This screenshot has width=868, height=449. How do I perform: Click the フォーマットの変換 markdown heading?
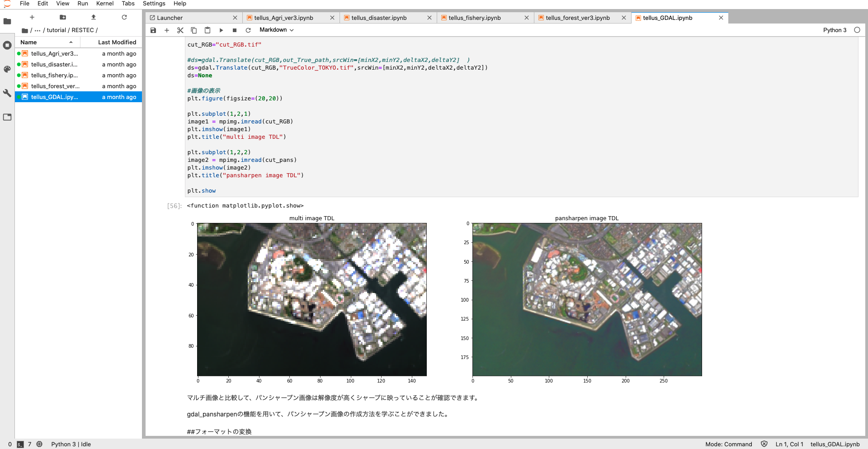pos(219,431)
